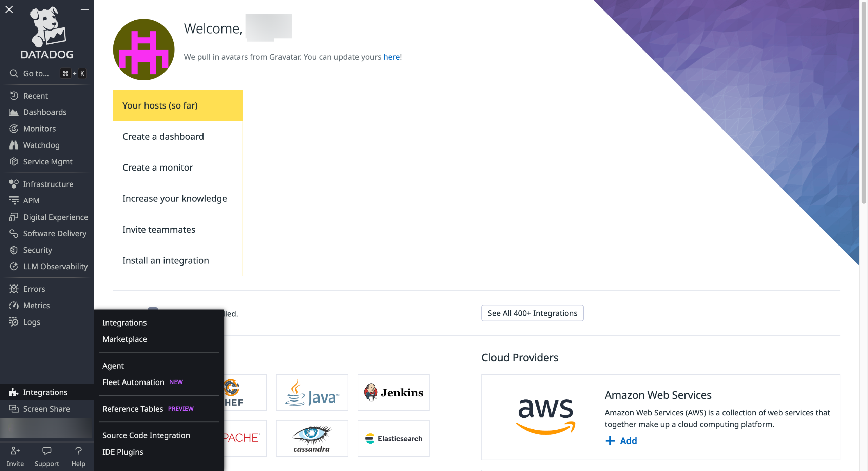Open Fleet Automation menu entry
The width and height of the screenshot is (868, 471).
coord(133,382)
